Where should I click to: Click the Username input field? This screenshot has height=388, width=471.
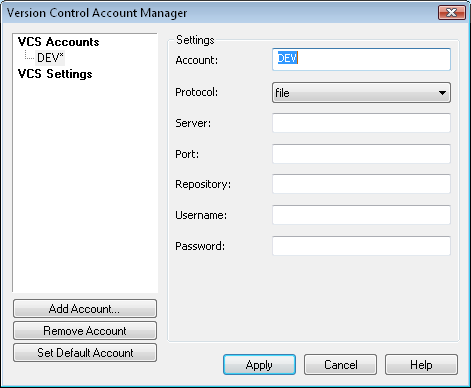click(x=361, y=215)
